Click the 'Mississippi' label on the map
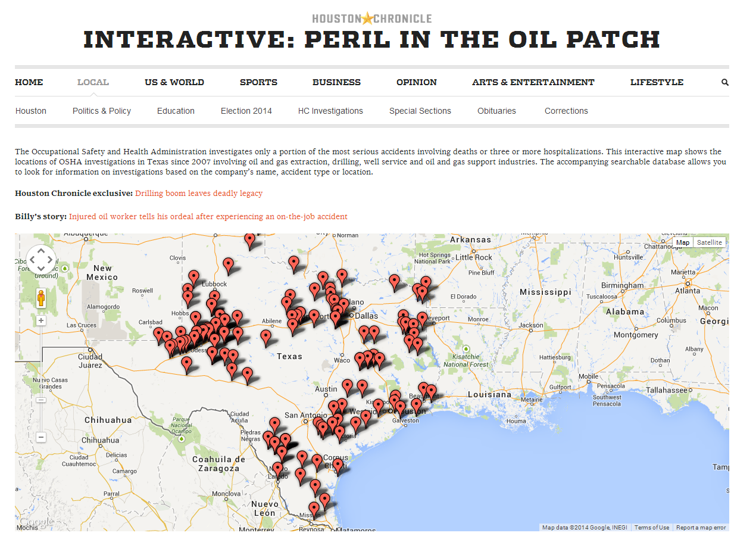The width and height of the screenshot is (756, 542). pos(545,292)
